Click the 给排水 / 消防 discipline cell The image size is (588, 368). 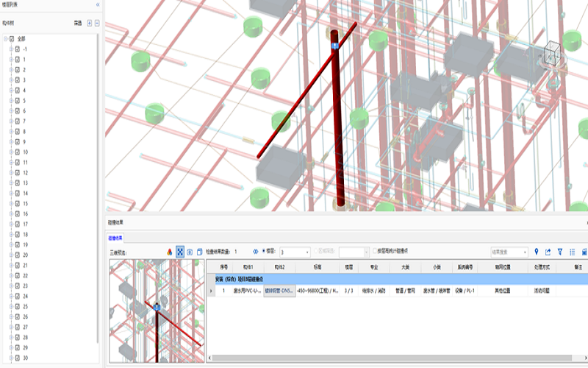[x=374, y=291]
